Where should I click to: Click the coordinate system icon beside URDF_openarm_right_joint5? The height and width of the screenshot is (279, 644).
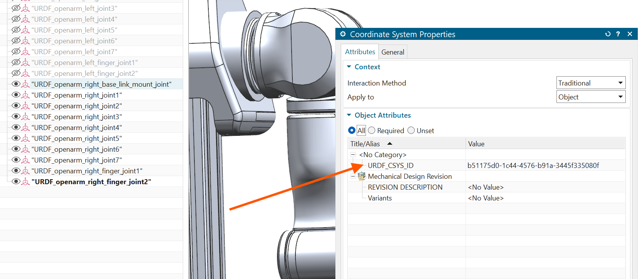pyautogui.click(x=26, y=138)
